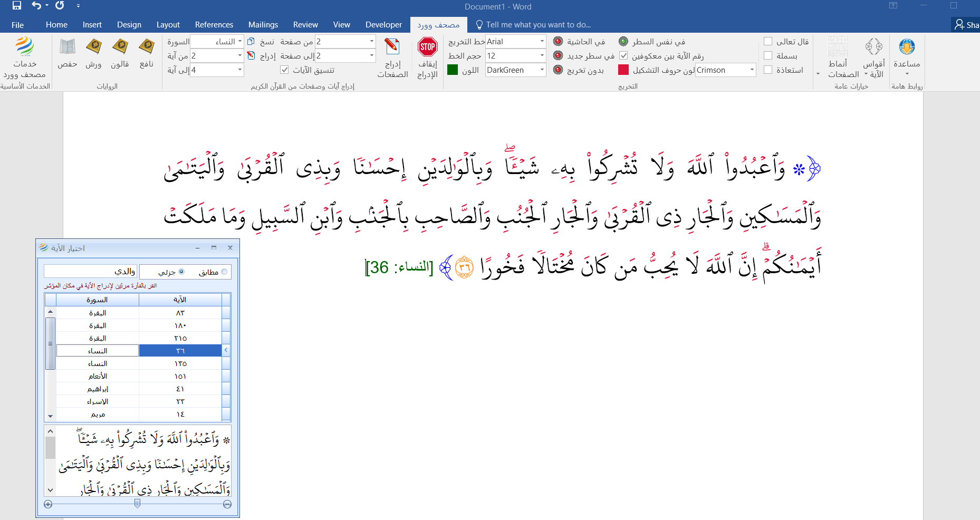Select the إبراهيم ٤١ result row
This screenshot has height=520, width=980.
click(x=139, y=389)
